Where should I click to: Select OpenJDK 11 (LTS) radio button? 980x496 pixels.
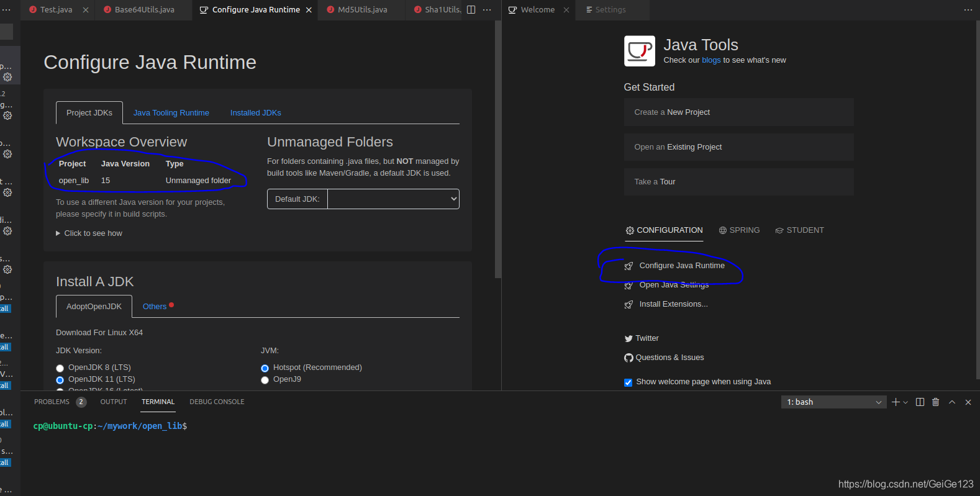(x=60, y=380)
